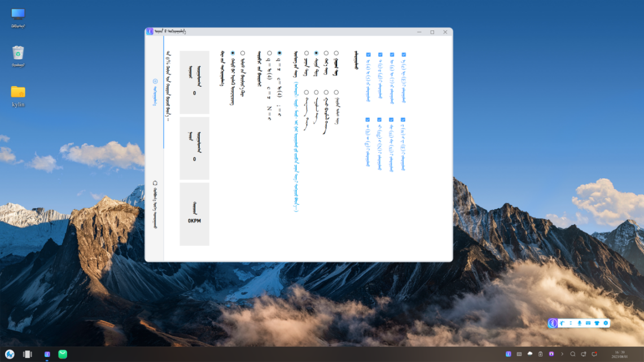The width and height of the screenshot is (644, 362).
Task: Open the Kylin start menu
Action: click(x=10, y=354)
